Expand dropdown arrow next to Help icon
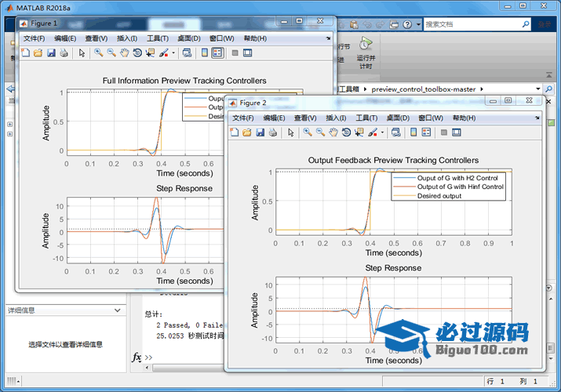This screenshot has height=392, width=561. [418, 24]
